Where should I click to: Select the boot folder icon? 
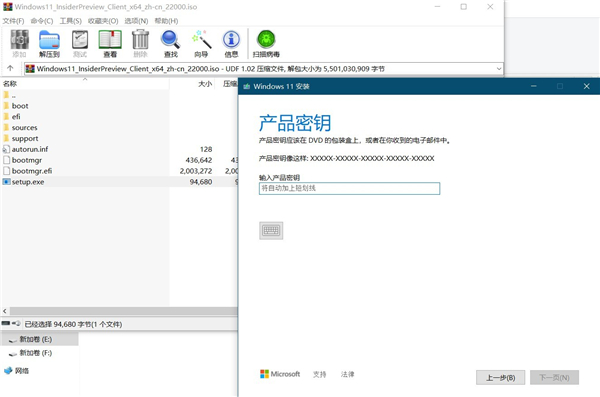[x=6, y=106]
